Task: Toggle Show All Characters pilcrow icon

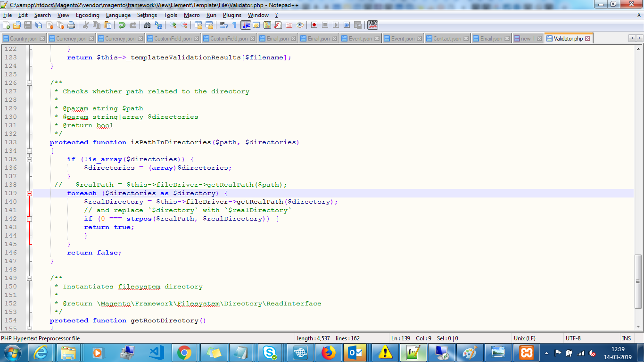Action: click(x=234, y=25)
